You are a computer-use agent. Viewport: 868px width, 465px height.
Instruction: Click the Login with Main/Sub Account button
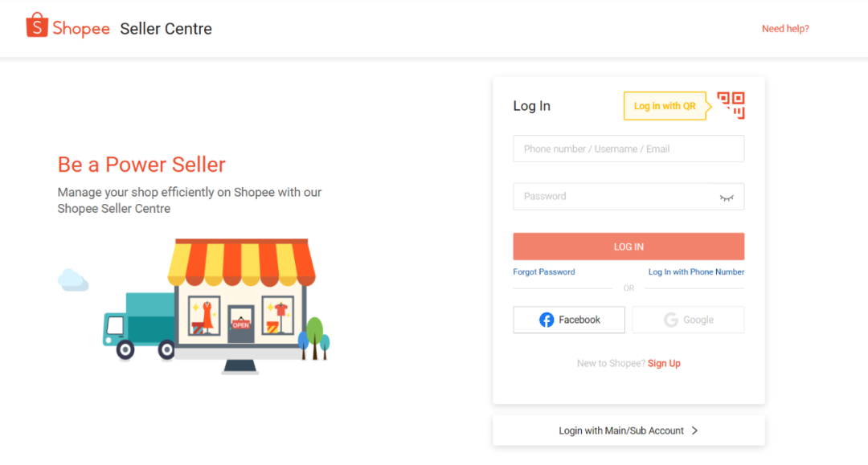[x=628, y=430]
